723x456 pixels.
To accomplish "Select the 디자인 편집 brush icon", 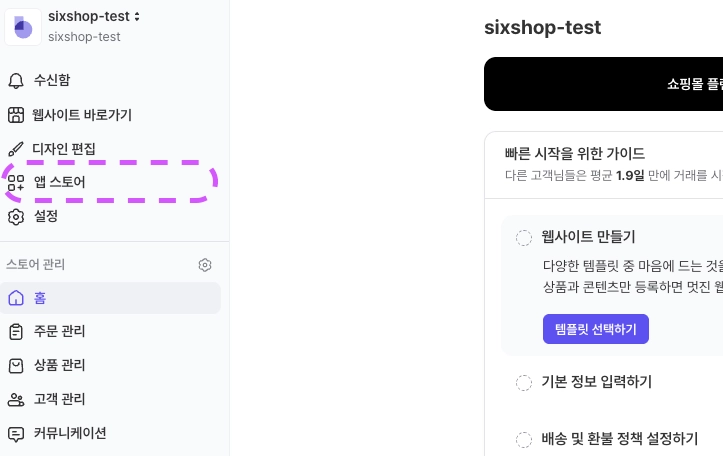I will [x=15, y=149].
